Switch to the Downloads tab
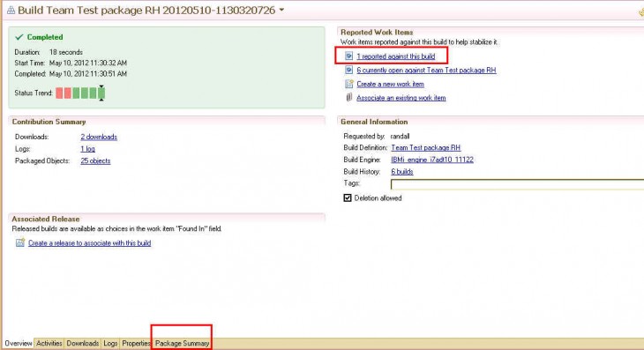 click(x=83, y=344)
